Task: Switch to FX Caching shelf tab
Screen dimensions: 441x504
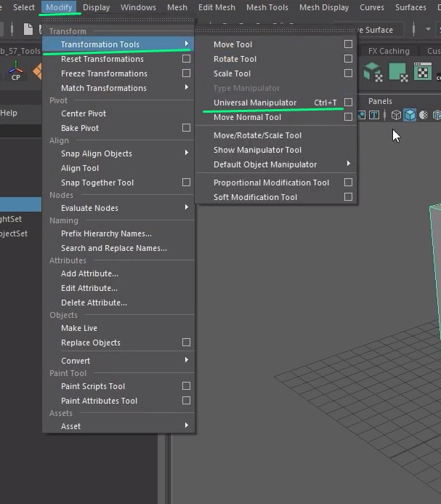Action: [388, 51]
